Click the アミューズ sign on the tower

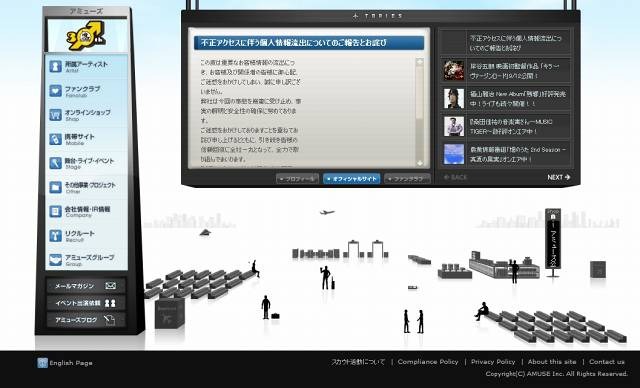point(86,11)
